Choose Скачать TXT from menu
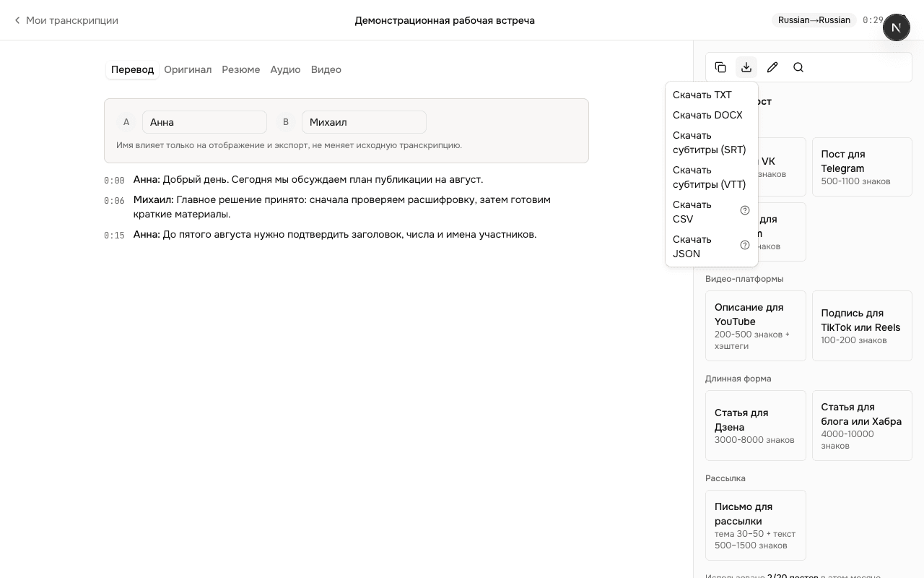This screenshot has width=924, height=578. pyautogui.click(x=712, y=95)
